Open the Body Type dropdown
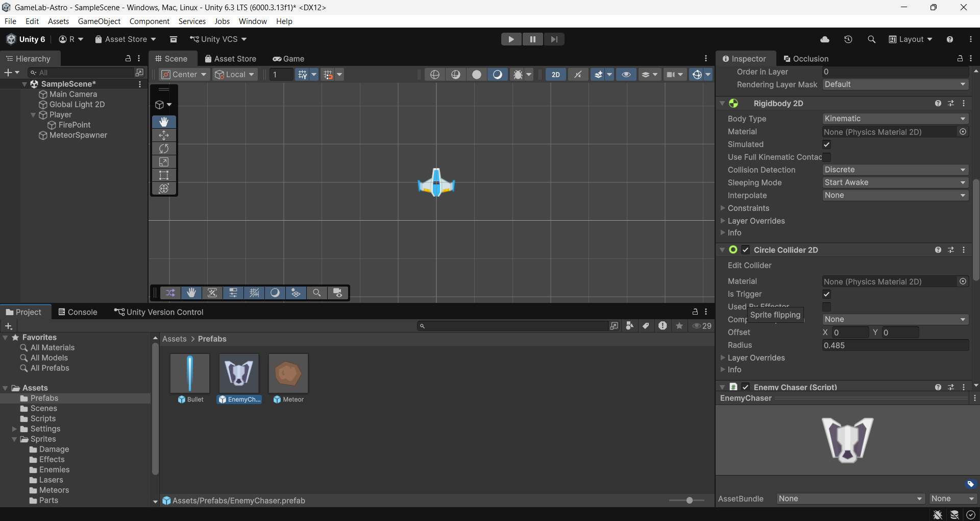 (895, 119)
